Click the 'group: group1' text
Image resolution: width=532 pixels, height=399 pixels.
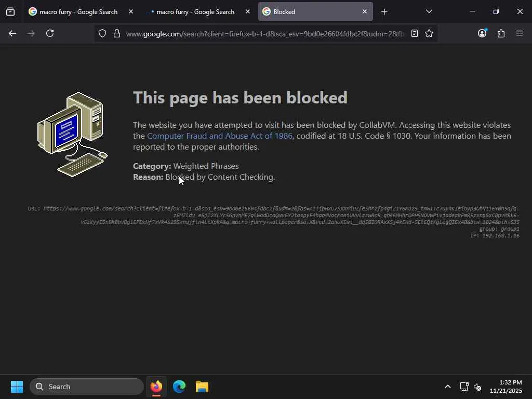(x=499, y=229)
